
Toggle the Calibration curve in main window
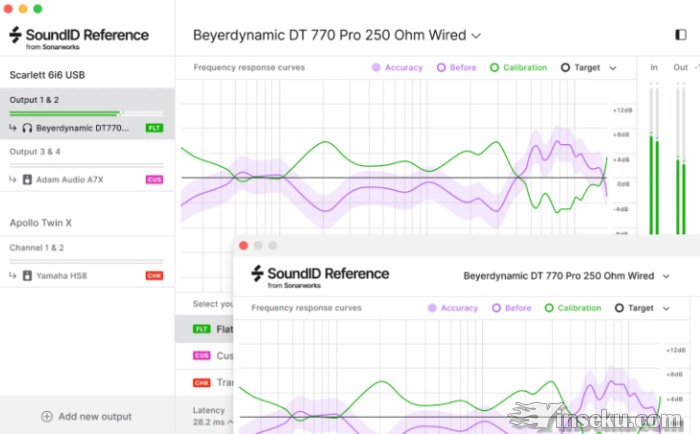(x=519, y=68)
